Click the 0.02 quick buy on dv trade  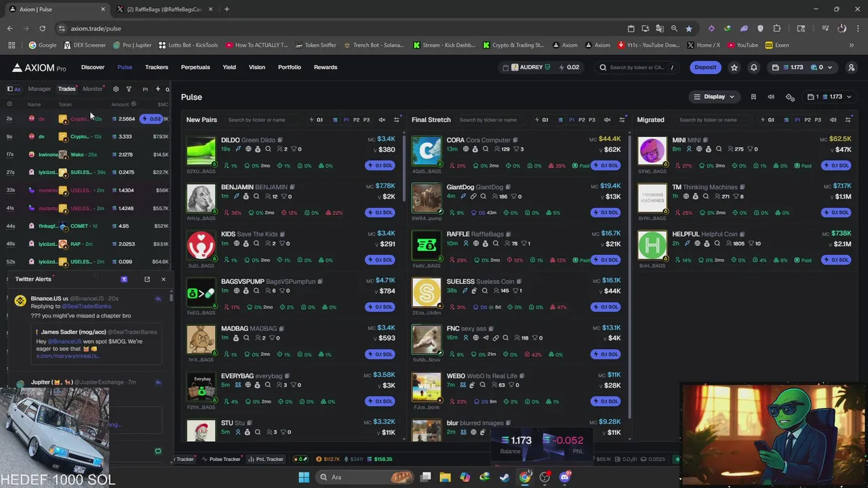pyautogui.click(x=152, y=119)
